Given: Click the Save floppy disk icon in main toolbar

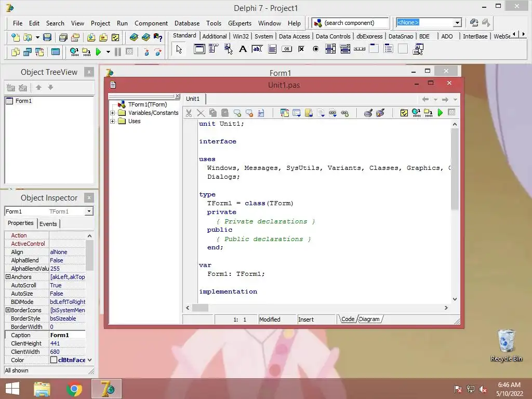Looking at the screenshot, I should point(47,37).
